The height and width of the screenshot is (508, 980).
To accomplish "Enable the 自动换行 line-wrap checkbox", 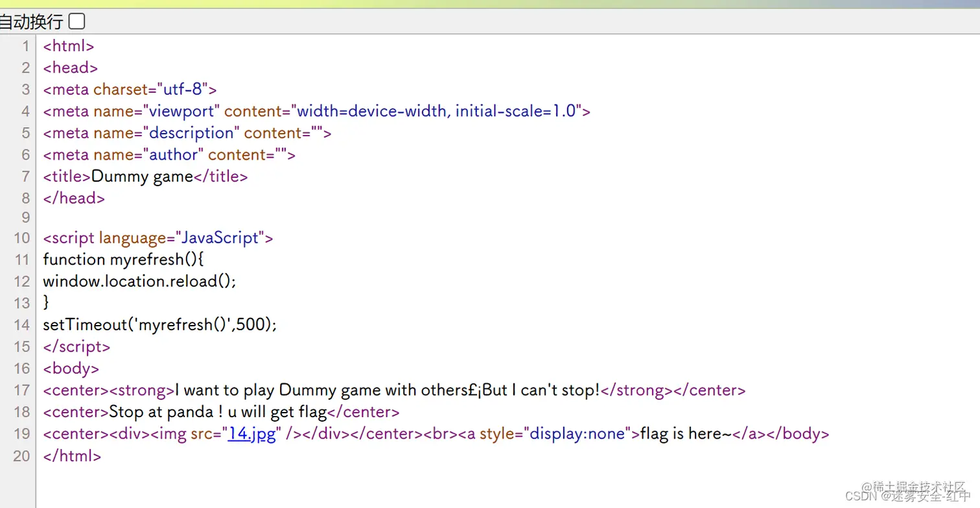I will [x=76, y=21].
